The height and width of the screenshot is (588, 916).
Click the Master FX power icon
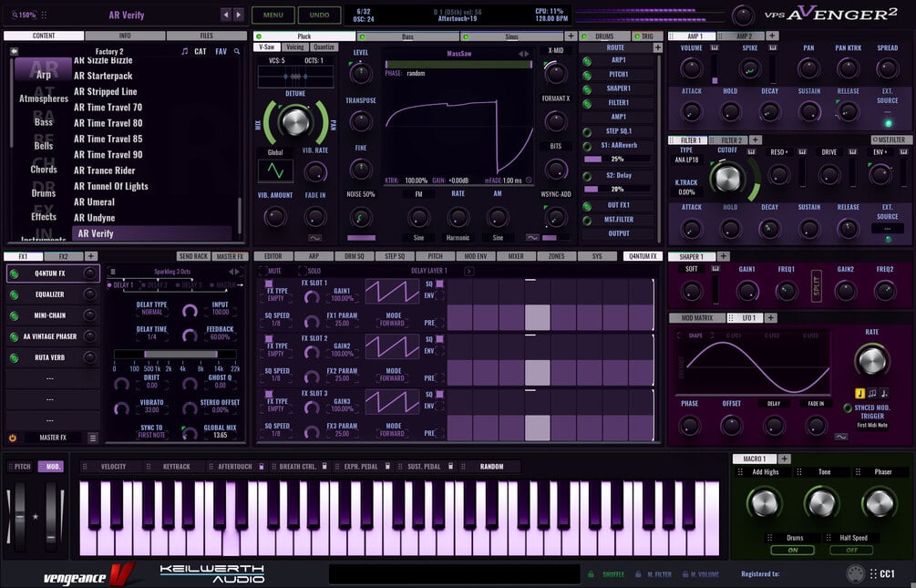pyautogui.click(x=12, y=438)
